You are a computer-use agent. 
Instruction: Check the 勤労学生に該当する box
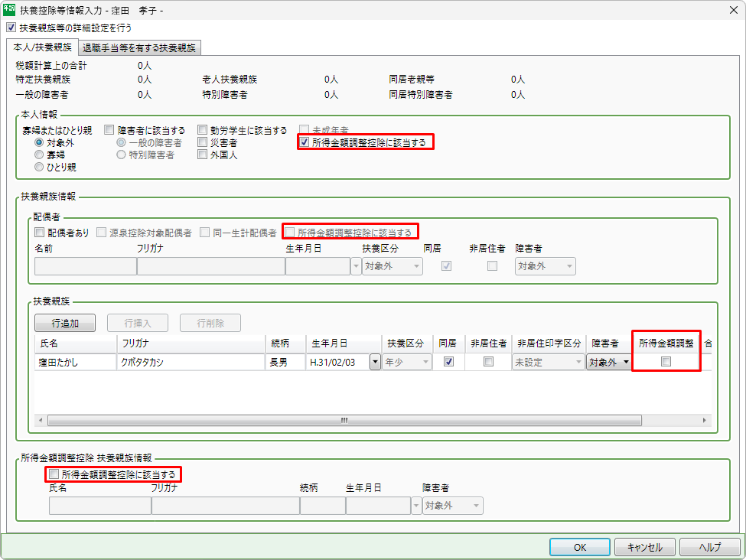(x=203, y=130)
